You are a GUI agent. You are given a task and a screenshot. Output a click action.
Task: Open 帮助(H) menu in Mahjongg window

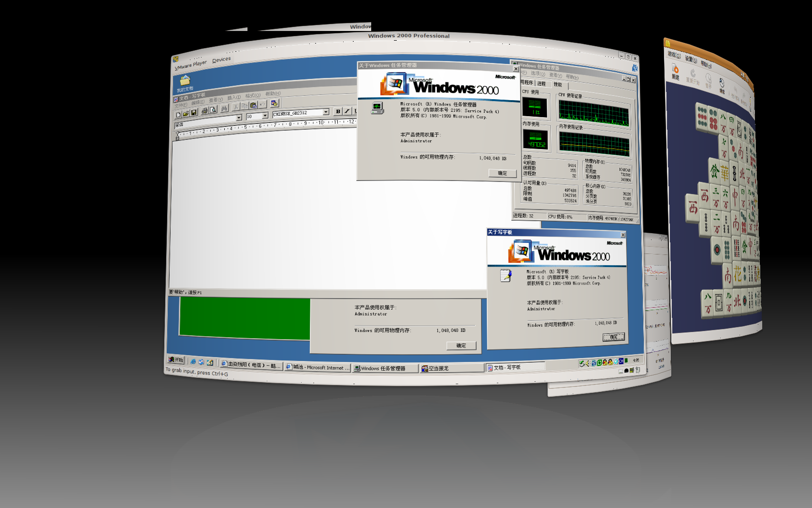click(x=706, y=64)
